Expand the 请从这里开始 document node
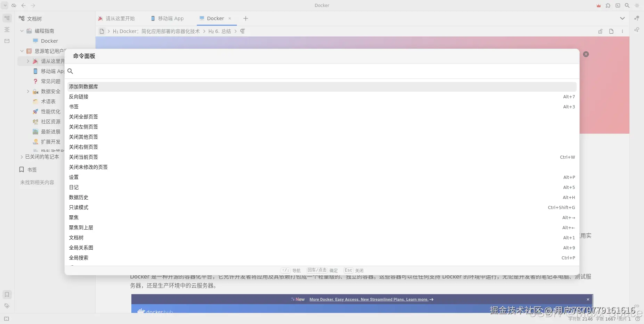This screenshot has height=324, width=644. [x=28, y=61]
